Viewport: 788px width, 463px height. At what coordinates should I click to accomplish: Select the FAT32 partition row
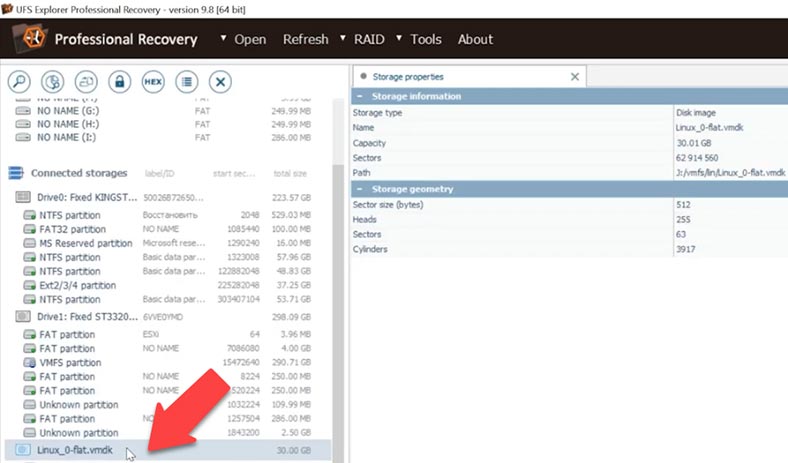[x=168, y=229]
